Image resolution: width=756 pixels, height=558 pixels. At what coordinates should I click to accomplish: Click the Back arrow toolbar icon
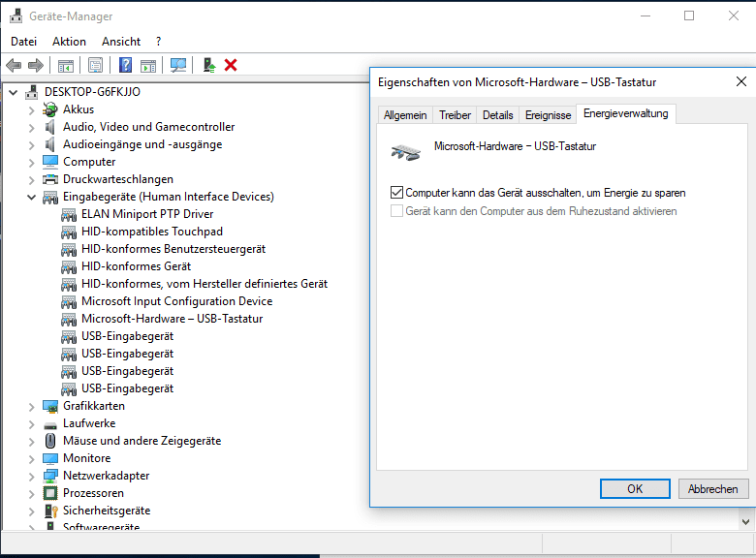[x=14, y=65]
